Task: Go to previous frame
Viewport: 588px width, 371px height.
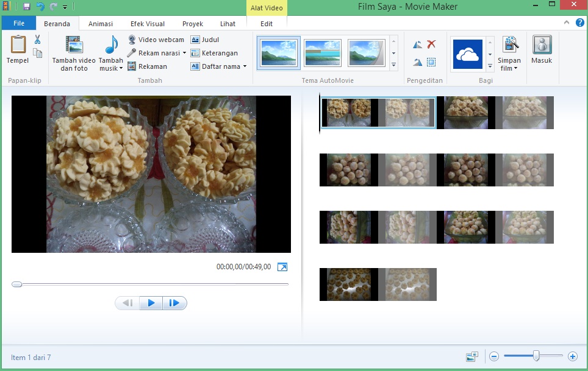Action: (127, 303)
